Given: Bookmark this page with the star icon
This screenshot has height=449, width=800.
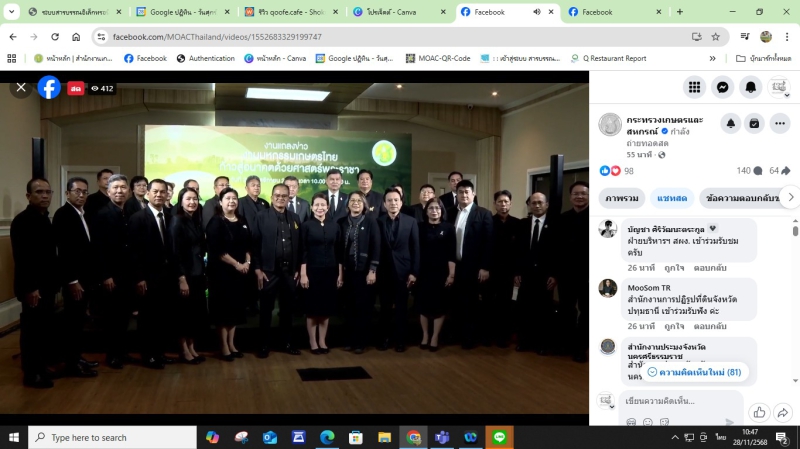Looking at the screenshot, I should pos(716,37).
